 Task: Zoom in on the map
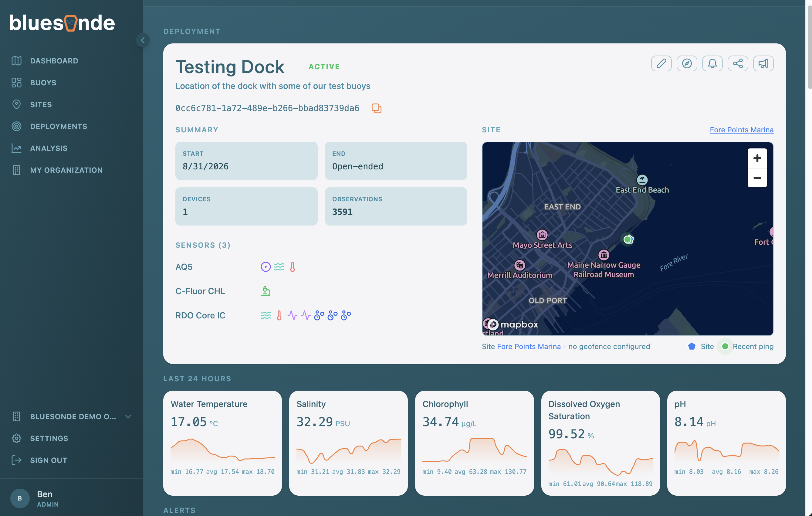click(x=757, y=158)
